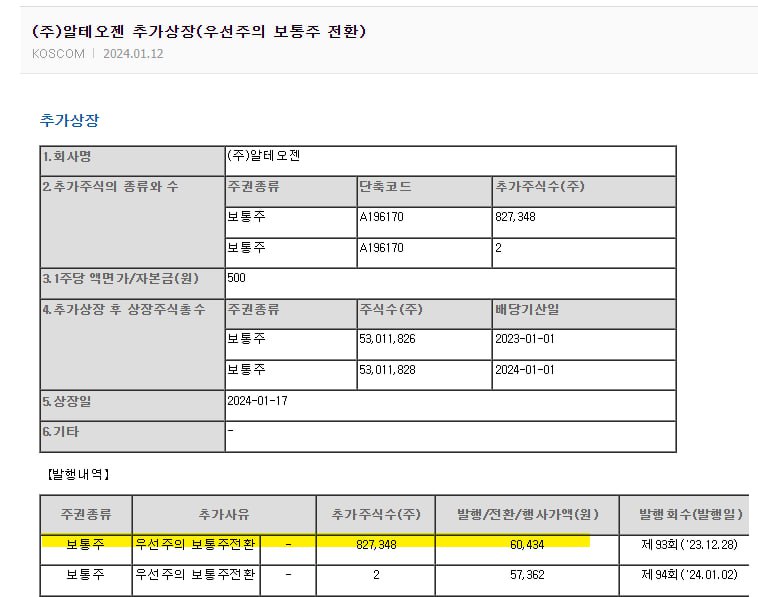758x597 pixels.
Task: Click the 배당기산일 column header
Action: tap(527, 309)
